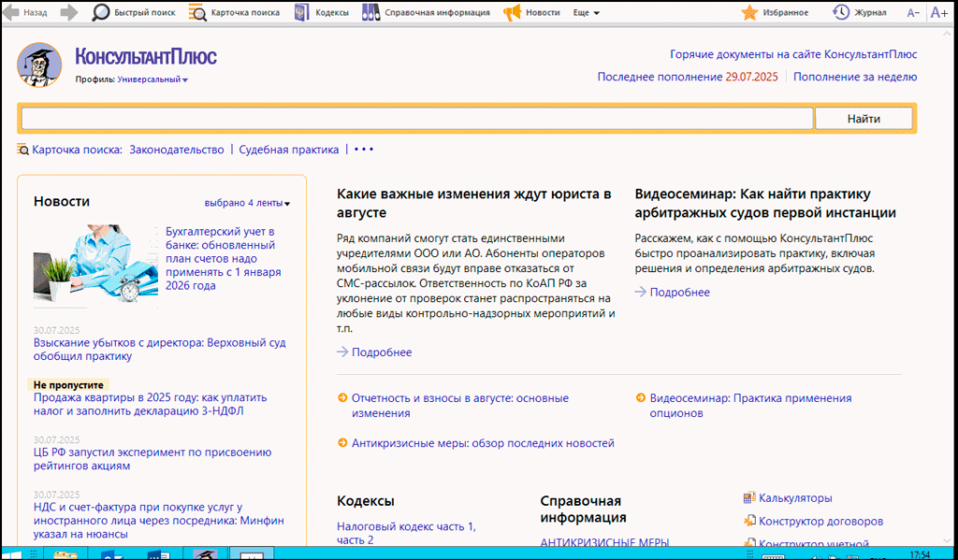This screenshot has height=560, width=958.
Task: Select Справочная информация toolbar label
Action: (438, 13)
